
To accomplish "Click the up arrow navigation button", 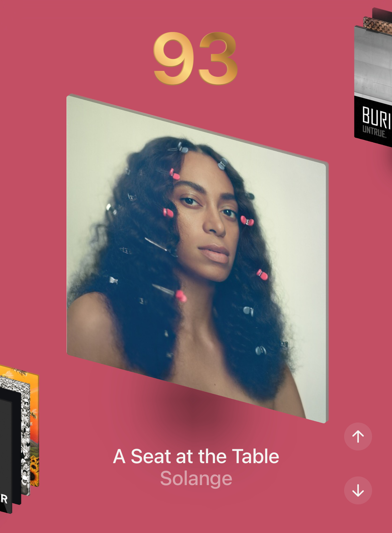I will (358, 436).
